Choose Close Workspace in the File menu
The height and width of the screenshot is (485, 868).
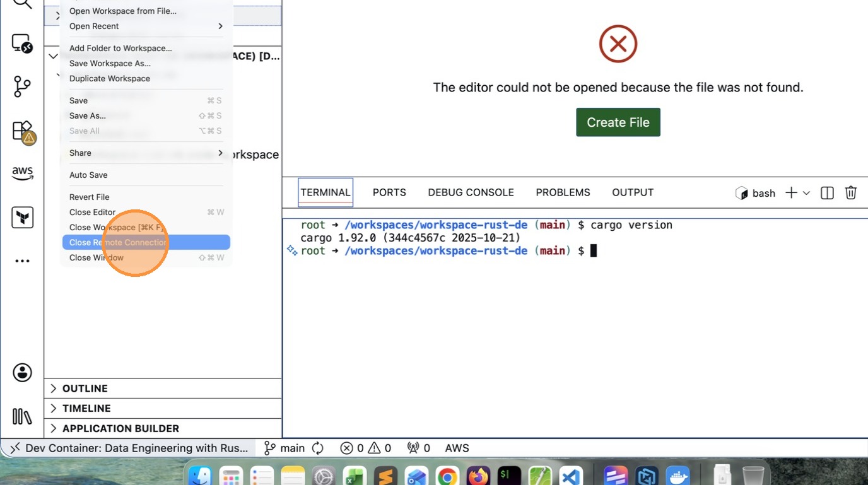(x=146, y=227)
